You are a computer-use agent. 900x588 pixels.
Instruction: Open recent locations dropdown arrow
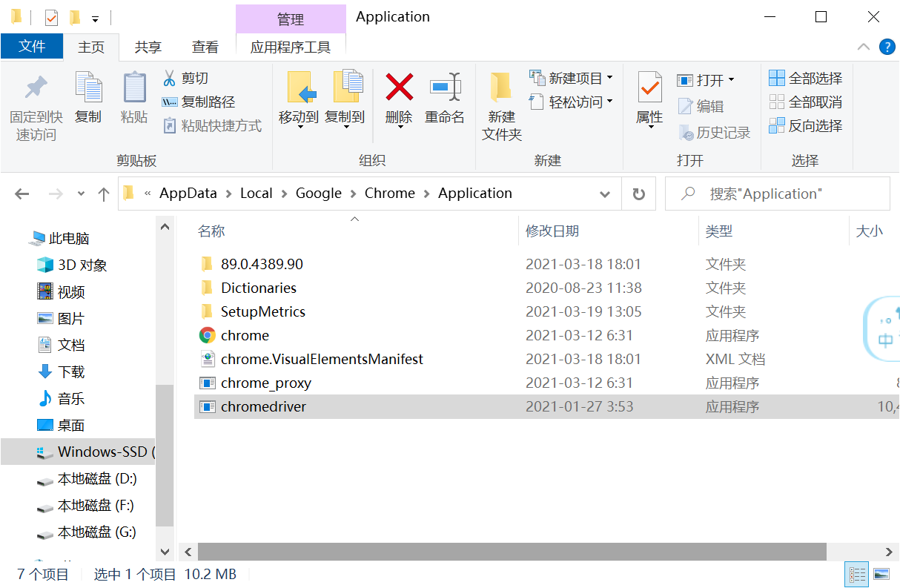[x=82, y=194]
